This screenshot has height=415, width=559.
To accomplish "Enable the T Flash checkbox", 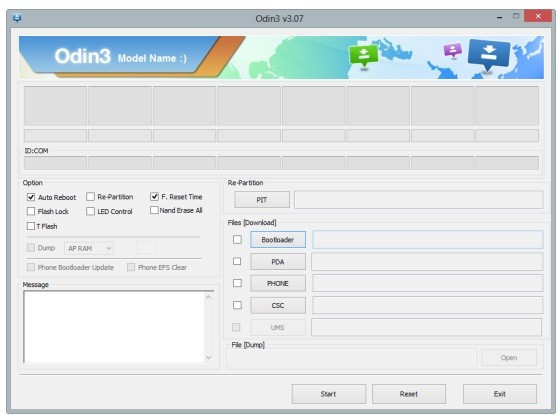I will click(31, 226).
